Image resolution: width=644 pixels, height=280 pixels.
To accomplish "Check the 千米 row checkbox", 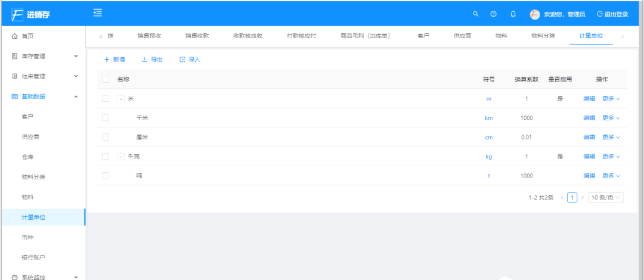I will (x=106, y=118).
